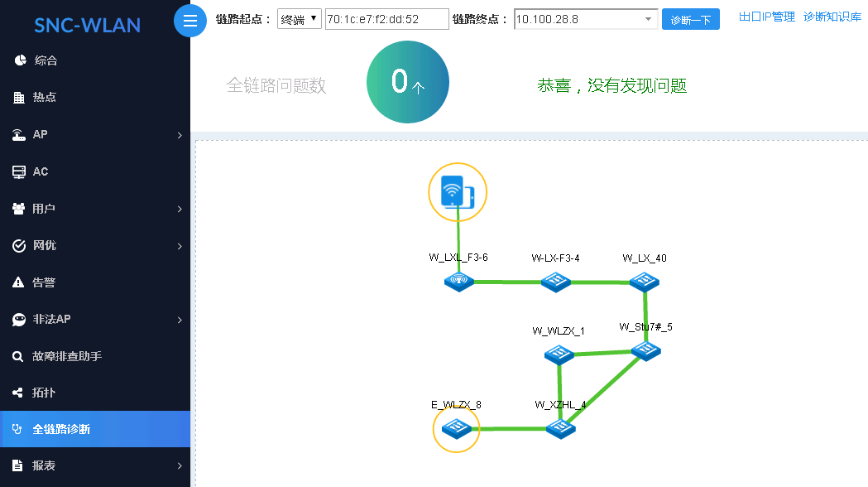The width and height of the screenshot is (868, 487).
Task: Open the 出口IP管理 link
Action: coord(767,17)
